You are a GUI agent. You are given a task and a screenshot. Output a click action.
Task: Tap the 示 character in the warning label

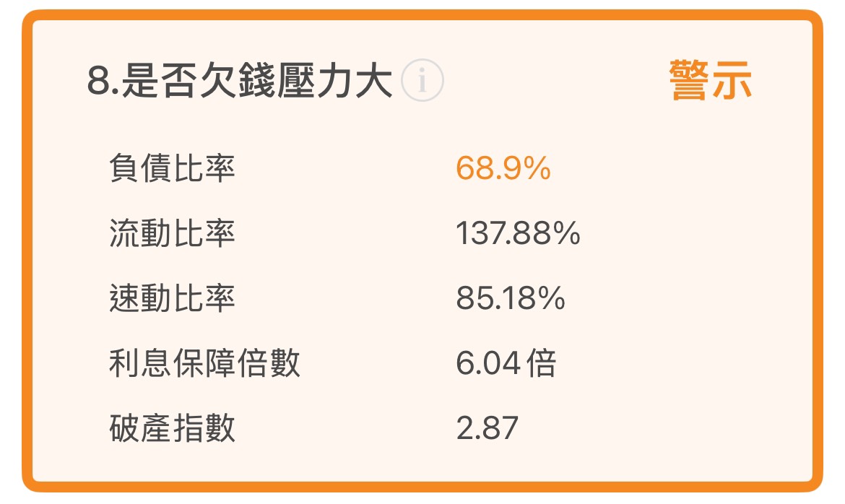pos(732,80)
